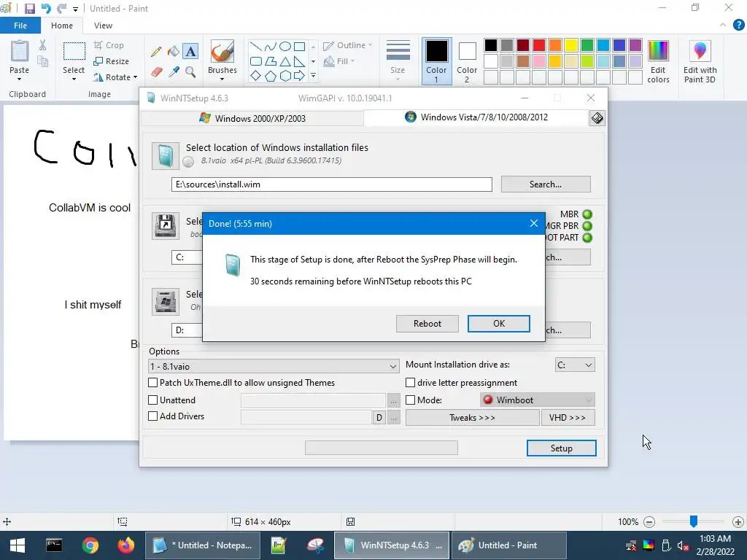Click the Windows Start button
The image size is (747, 560).
tap(18, 545)
